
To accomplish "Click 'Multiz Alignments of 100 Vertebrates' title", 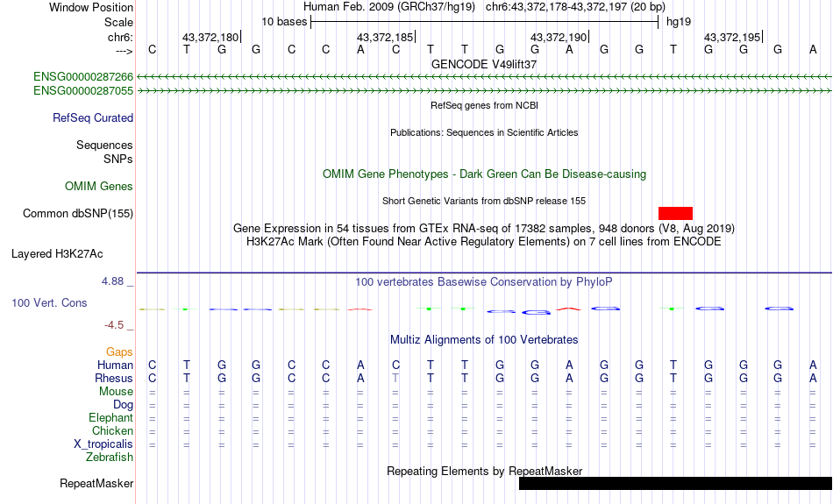I will (x=484, y=340).
